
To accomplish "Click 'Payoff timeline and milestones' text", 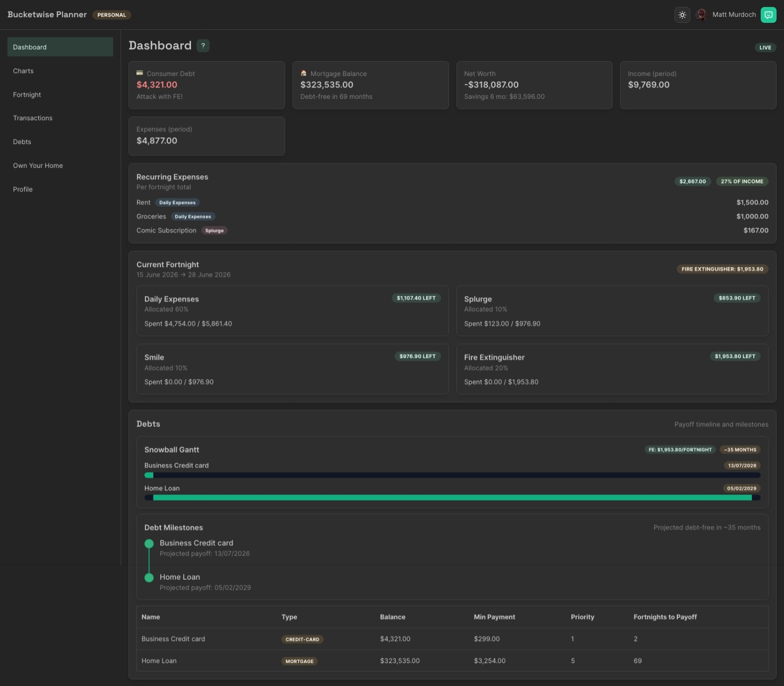I will coord(721,424).
